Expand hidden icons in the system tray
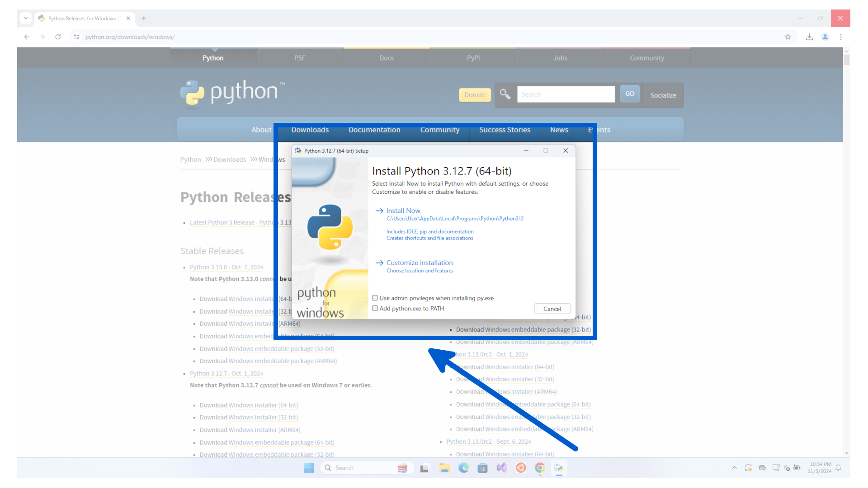Image resolution: width=868 pixels, height=488 pixels. [x=734, y=468]
